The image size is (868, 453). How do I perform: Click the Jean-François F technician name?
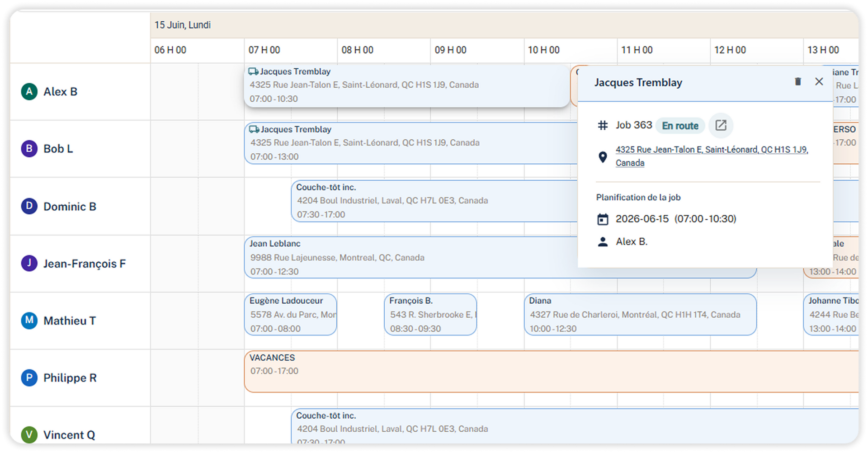[x=85, y=264]
